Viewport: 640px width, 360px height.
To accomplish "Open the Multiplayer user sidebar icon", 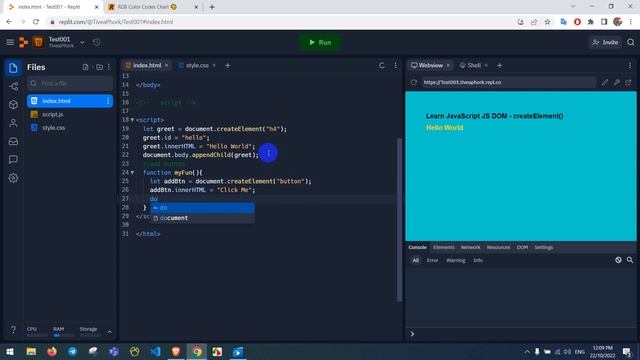I will [x=13, y=123].
